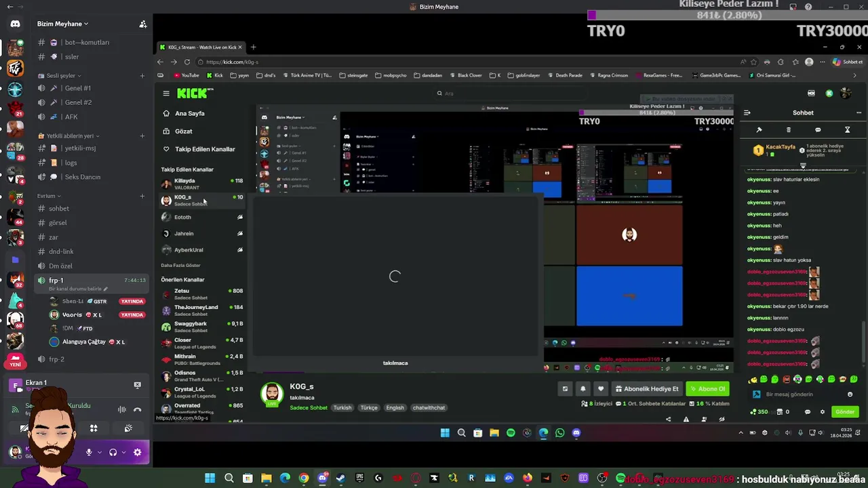The image size is (868, 488).
Task: Open Kick user avatar menu
Action: [845, 94]
